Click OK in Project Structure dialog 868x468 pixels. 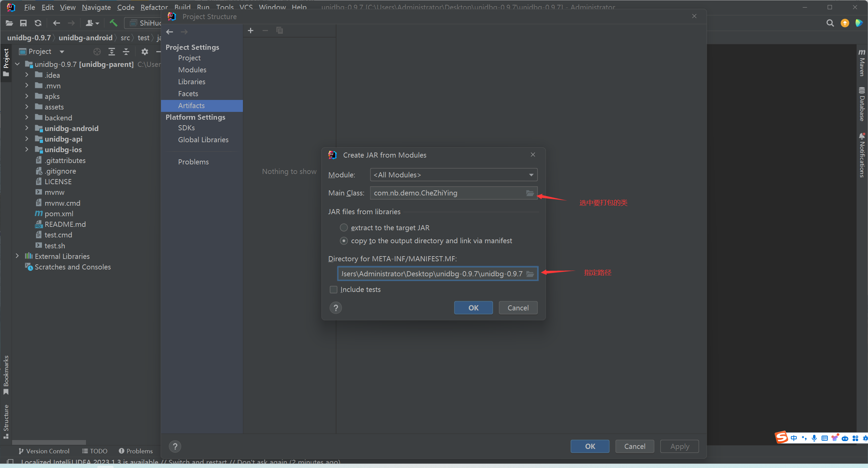coord(590,447)
